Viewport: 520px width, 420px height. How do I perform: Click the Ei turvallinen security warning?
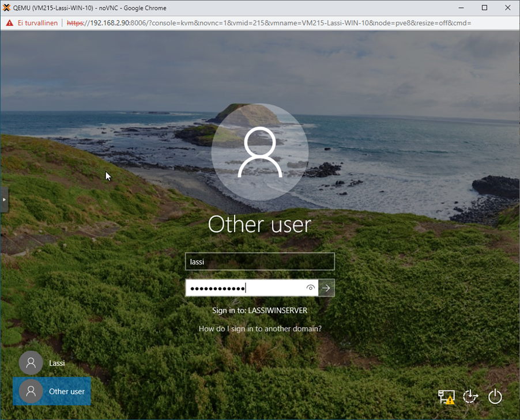point(32,23)
